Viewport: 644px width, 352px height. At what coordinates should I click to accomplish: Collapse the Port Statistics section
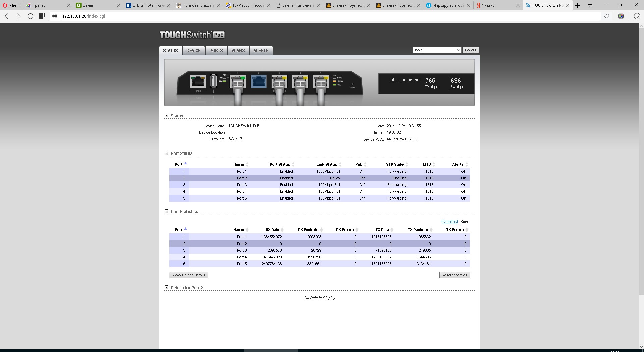tap(166, 211)
